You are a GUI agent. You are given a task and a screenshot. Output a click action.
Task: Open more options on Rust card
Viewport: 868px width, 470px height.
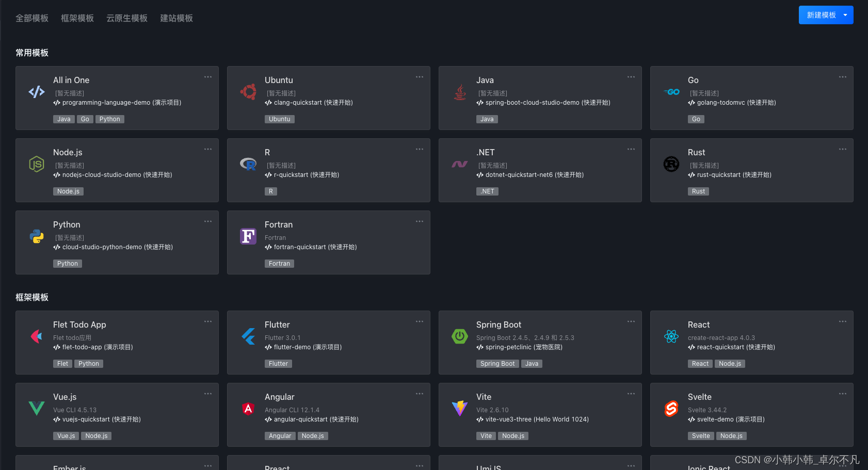tap(843, 149)
